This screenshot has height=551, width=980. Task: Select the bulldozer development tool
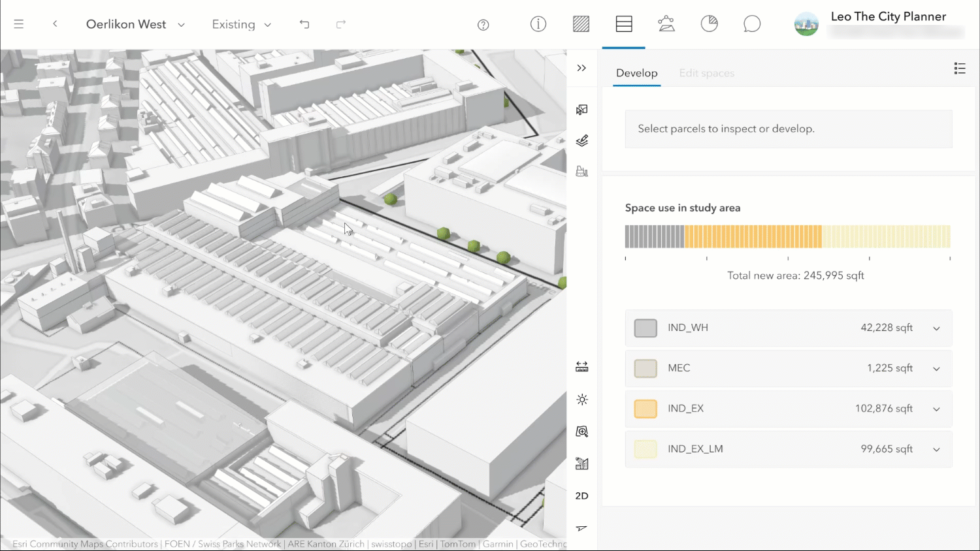(x=581, y=171)
